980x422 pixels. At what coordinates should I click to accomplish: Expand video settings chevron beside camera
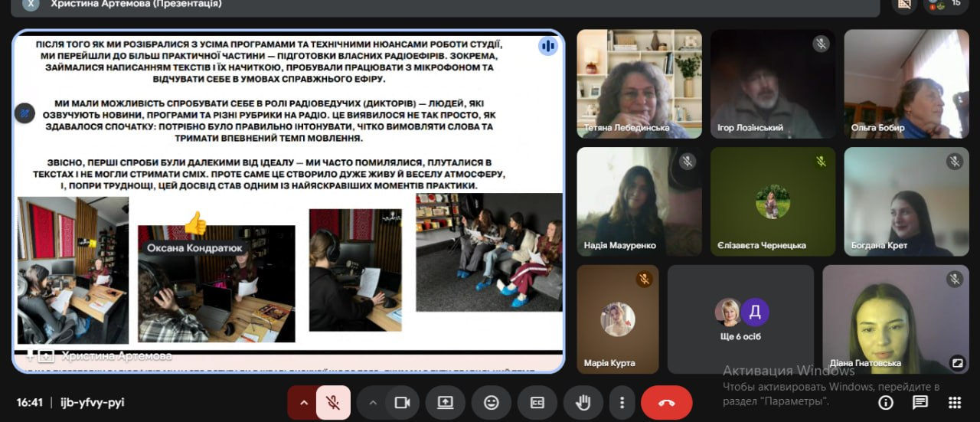[373, 403]
